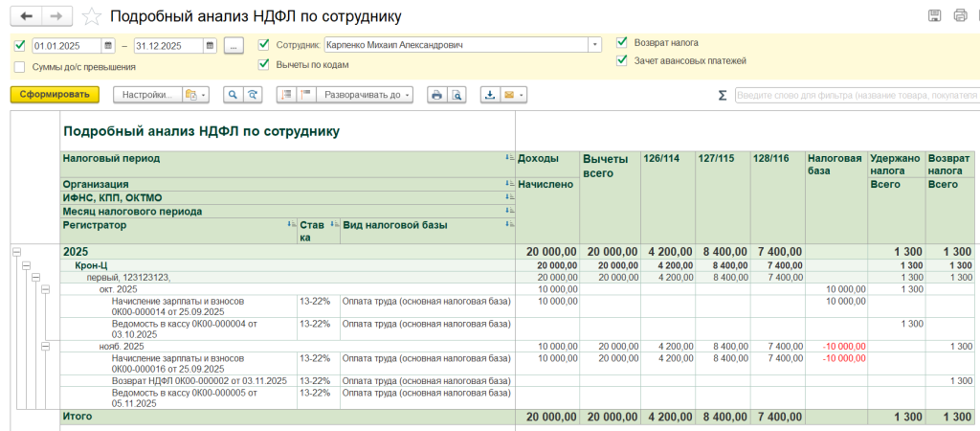980x431 pixels.
Task: Open print preview icon
Action: 457,95
